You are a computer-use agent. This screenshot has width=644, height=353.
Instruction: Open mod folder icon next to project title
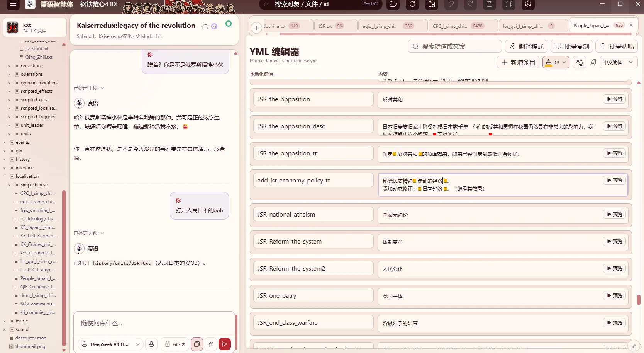(x=205, y=26)
